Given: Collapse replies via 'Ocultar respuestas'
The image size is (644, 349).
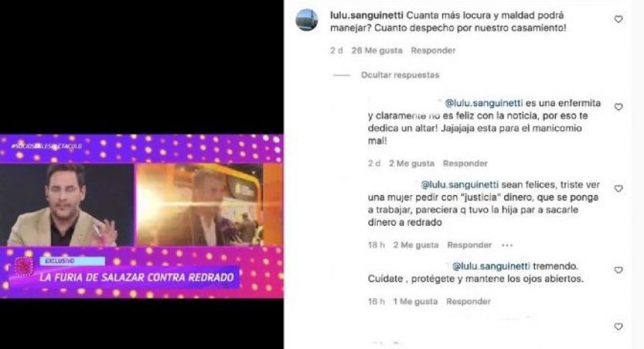Looking at the screenshot, I should [400, 75].
